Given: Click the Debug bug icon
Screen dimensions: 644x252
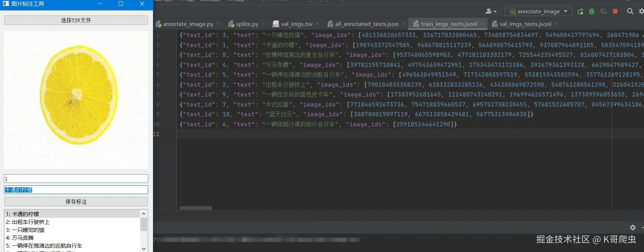Looking at the screenshot, I should (592, 12).
